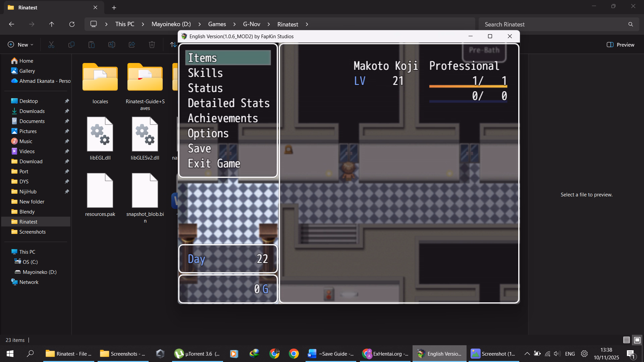Click the Share icon in toolbar

132,45
